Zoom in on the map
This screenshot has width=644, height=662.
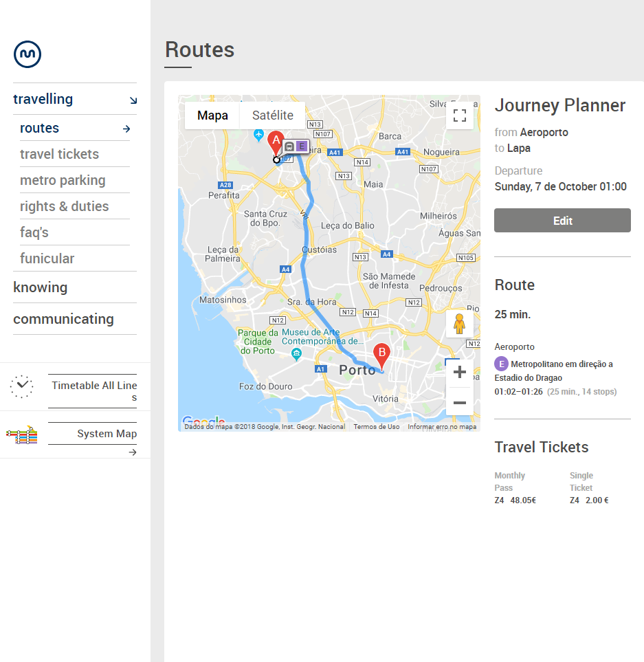460,372
